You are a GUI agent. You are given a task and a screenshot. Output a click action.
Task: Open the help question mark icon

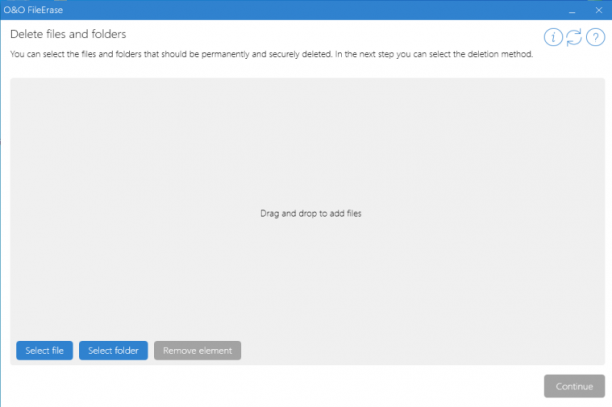[595, 37]
